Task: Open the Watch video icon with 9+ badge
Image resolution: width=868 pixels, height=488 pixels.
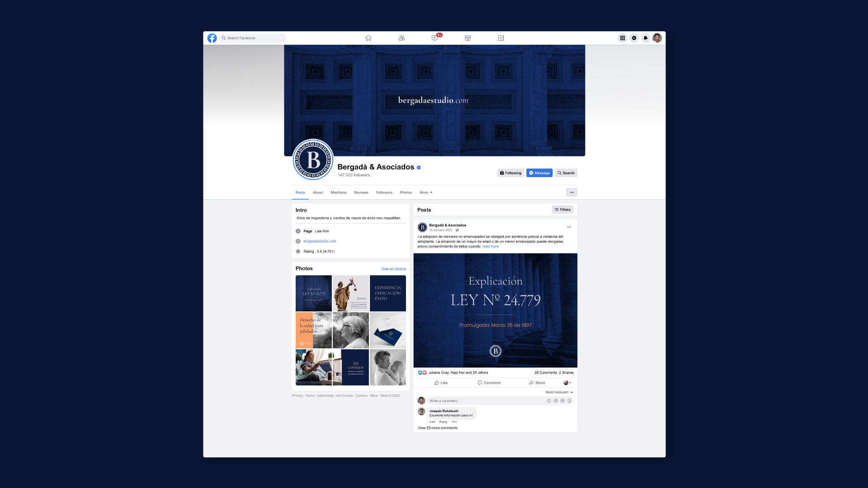Action: (435, 38)
